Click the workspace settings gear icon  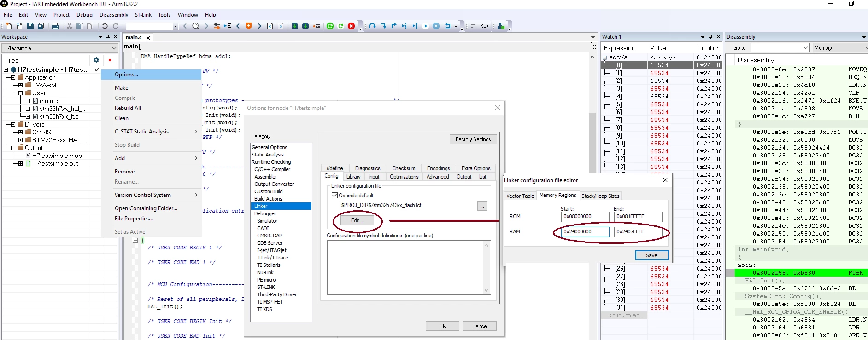tap(96, 60)
